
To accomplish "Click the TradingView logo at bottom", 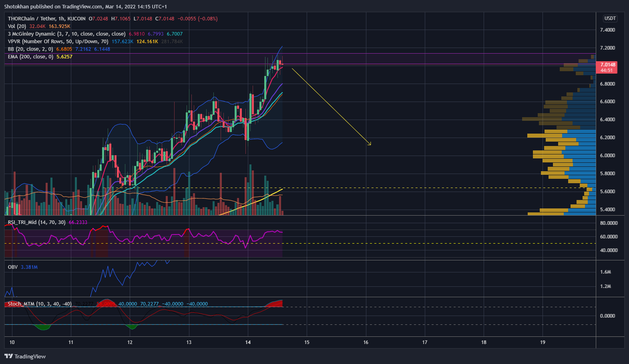I will tap(25, 356).
